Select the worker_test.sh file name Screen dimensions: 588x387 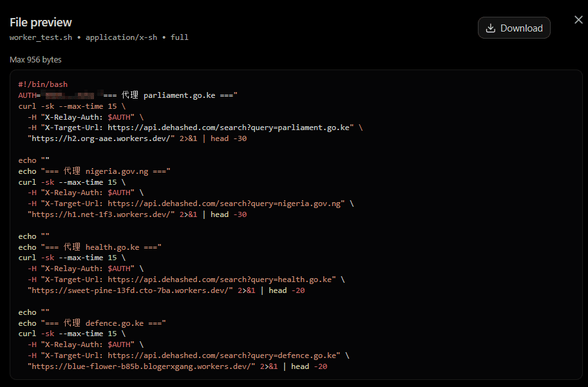tap(41, 37)
